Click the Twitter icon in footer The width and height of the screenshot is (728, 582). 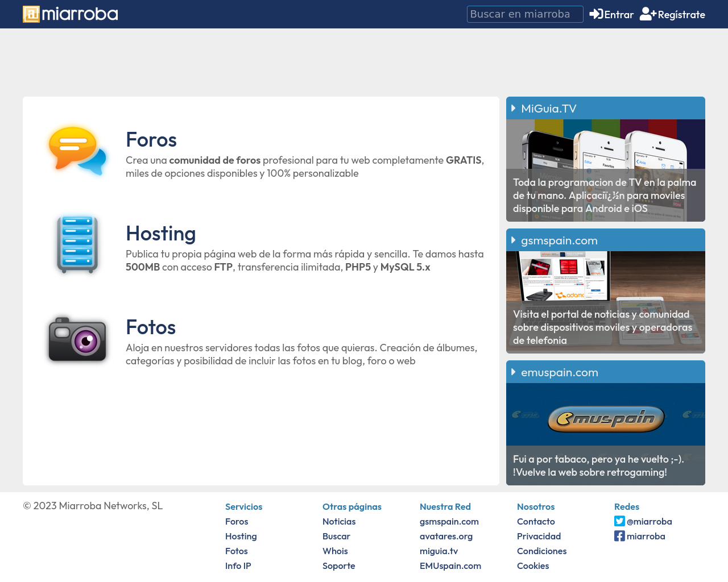coord(619,521)
